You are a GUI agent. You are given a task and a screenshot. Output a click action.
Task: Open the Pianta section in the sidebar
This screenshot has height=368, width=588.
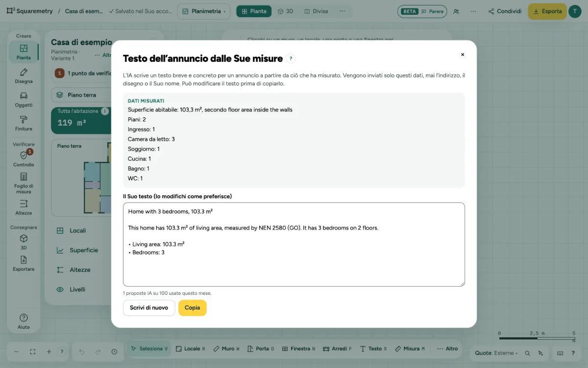point(24,53)
